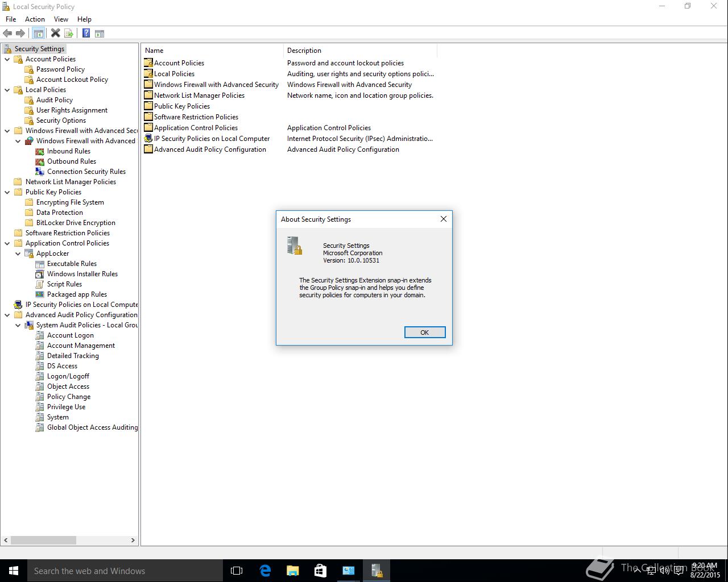Select Public Key Policies in right list
The height and width of the screenshot is (582, 728).
tap(182, 106)
